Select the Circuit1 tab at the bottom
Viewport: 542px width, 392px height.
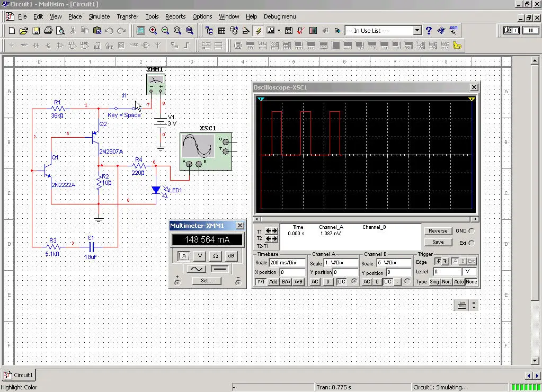(x=19, y=375)
